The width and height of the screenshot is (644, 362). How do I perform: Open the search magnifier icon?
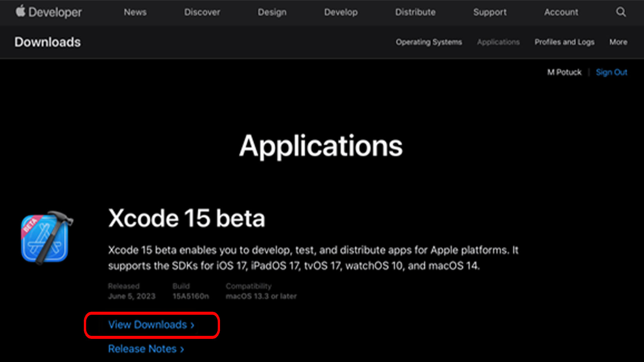pyautogui.click(x=621, y=12)
